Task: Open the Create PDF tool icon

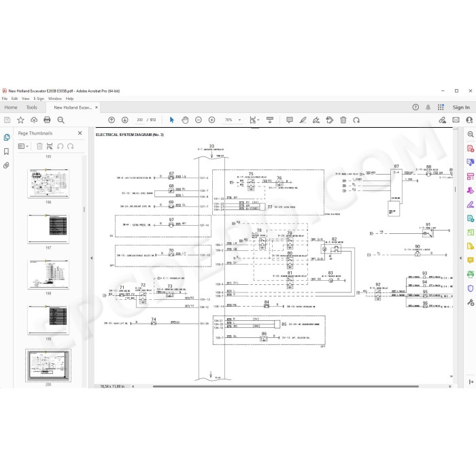Action: click(471, 148)
